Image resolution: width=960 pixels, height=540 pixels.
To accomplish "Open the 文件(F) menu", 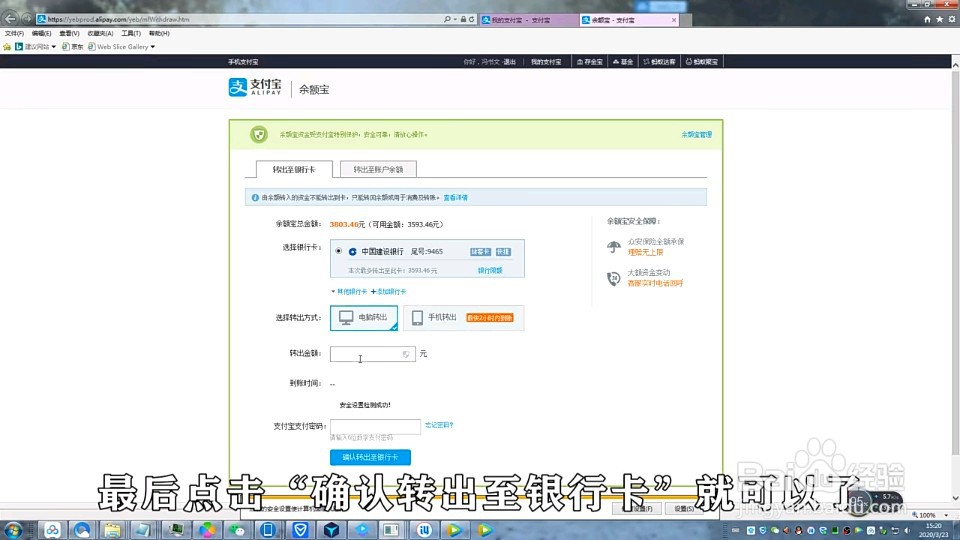I will 14,34.
